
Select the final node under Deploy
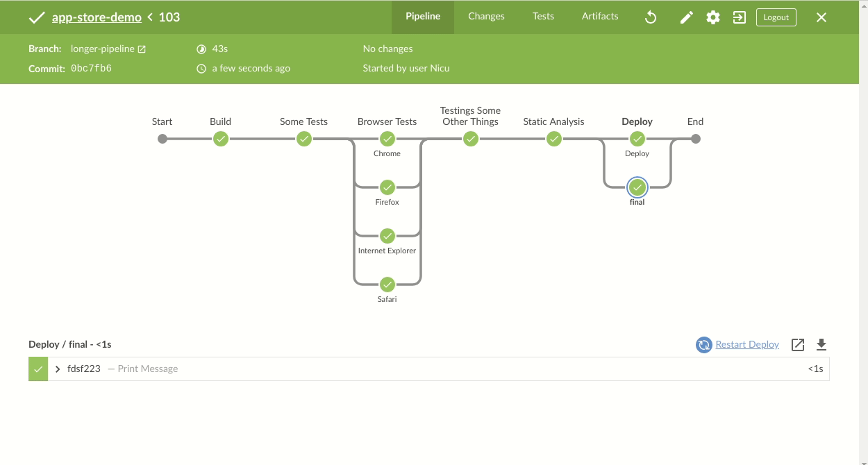click(637, 187)
